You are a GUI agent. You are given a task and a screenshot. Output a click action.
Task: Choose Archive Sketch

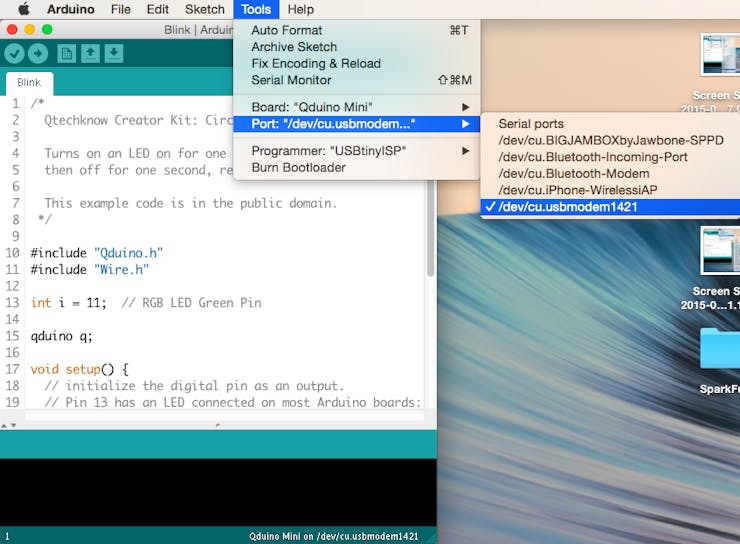tap(357, 47)
